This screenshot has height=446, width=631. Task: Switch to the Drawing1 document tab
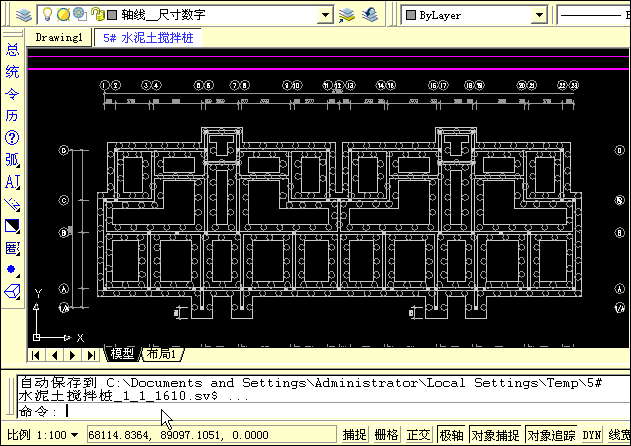(59, 37)
